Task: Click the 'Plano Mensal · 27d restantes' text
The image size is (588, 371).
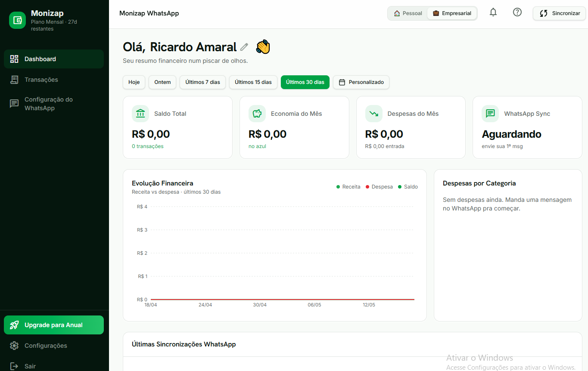Action: click(54, 25)
